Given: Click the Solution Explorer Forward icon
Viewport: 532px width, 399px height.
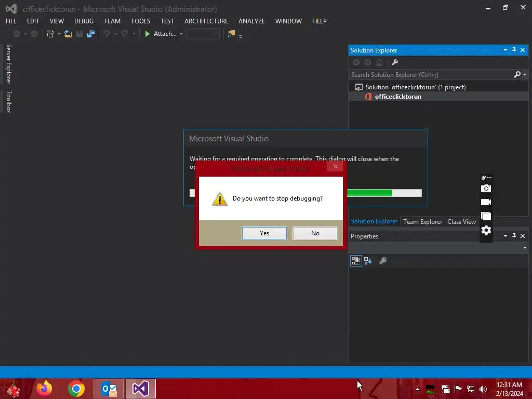Looking at the screenshot, I should pos(368,62).
